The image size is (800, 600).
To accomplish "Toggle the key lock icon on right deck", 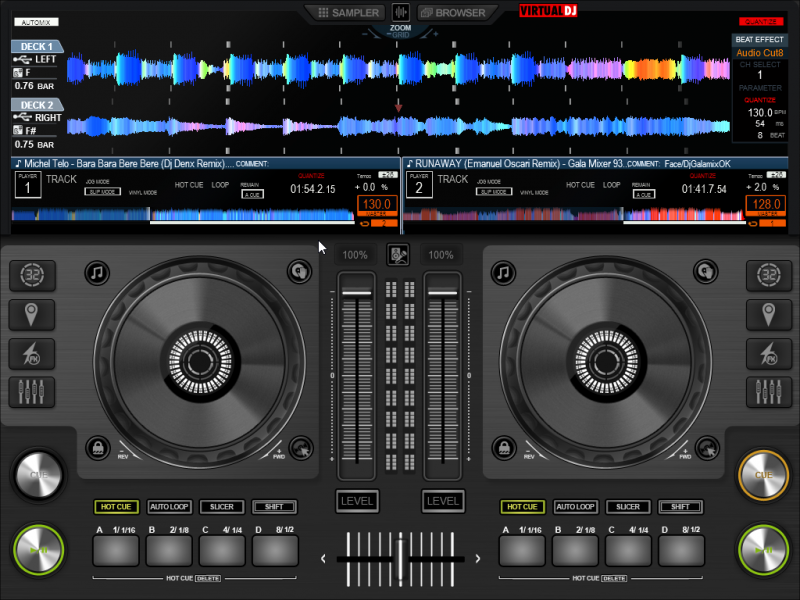I will pos(504,448).
